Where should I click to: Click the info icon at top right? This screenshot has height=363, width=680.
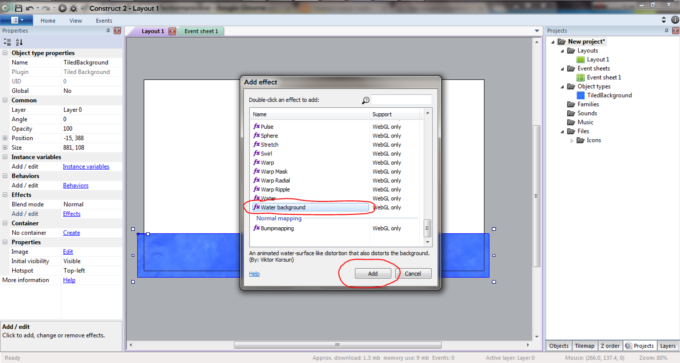675,20
